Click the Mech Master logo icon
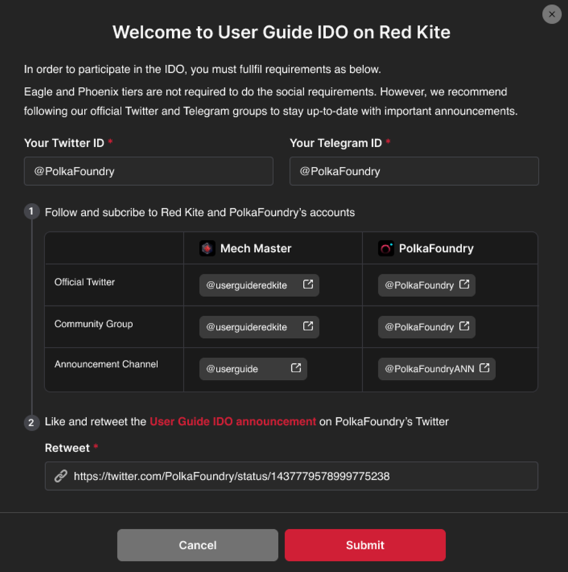This screenshot has height=572, width=568. coord(207,248)
